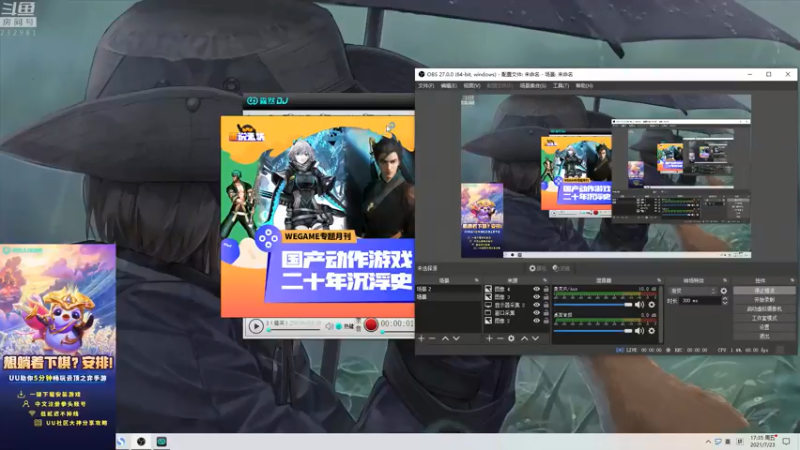Adjust the 桌面音频 volume slider
The width and height of the screenshot is (800, 450).
click(593, 331)
